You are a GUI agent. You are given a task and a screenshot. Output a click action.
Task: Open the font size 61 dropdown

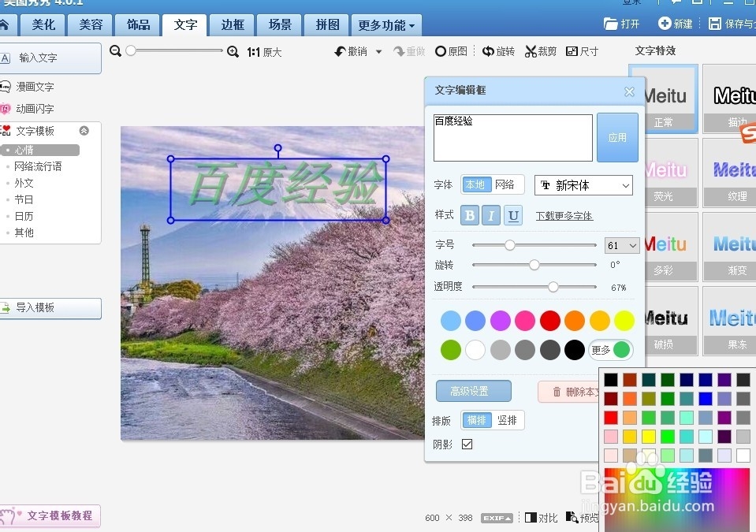point(621,245)
